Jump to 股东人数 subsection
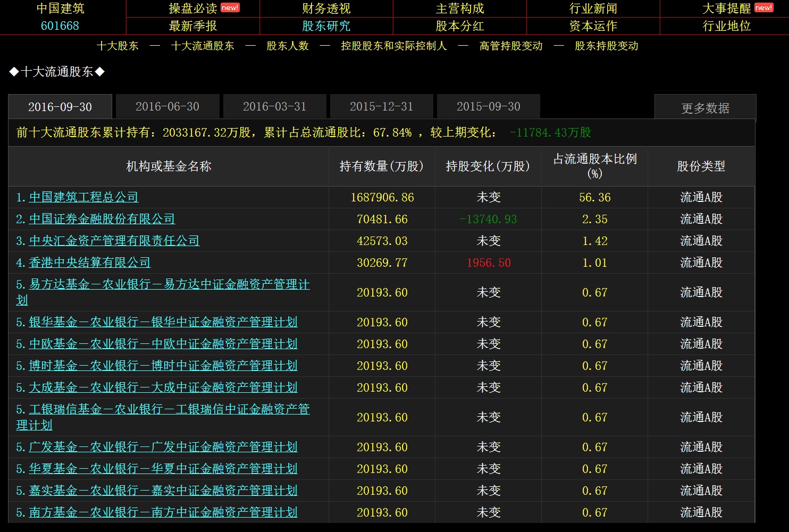The width and height of the screenshot is (789, 532). 288,46
